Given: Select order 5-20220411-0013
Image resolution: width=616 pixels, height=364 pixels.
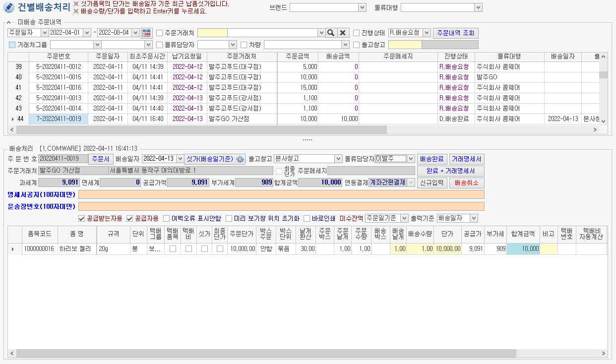Looking at the screenshot, I should point(59,98).
